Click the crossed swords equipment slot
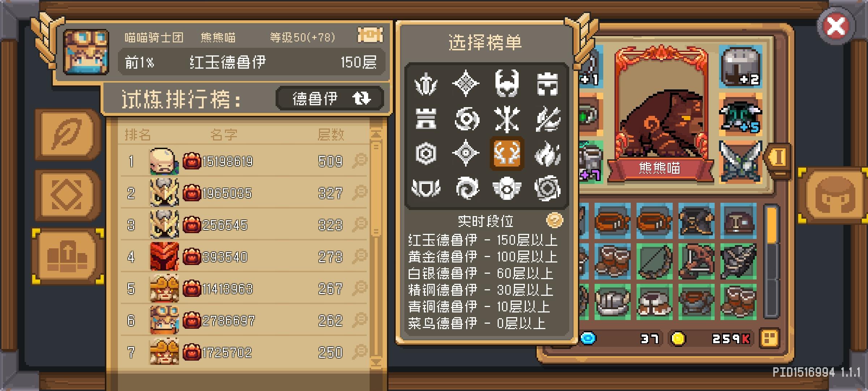Viewport: 868px width, 391px height. coord(740,161)
